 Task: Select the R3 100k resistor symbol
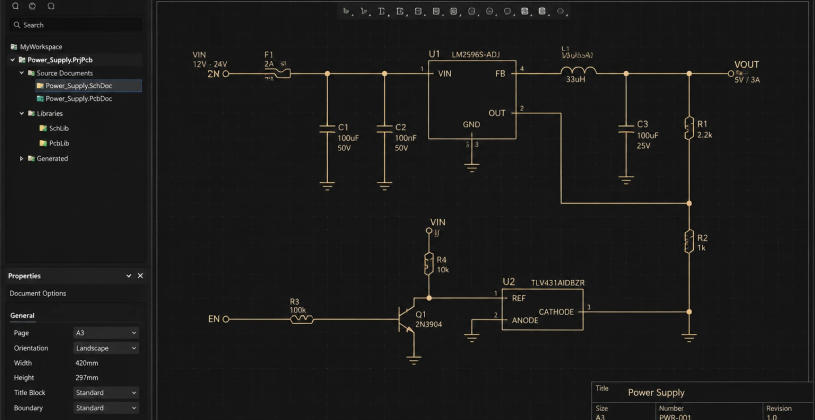tap(301, 319)
